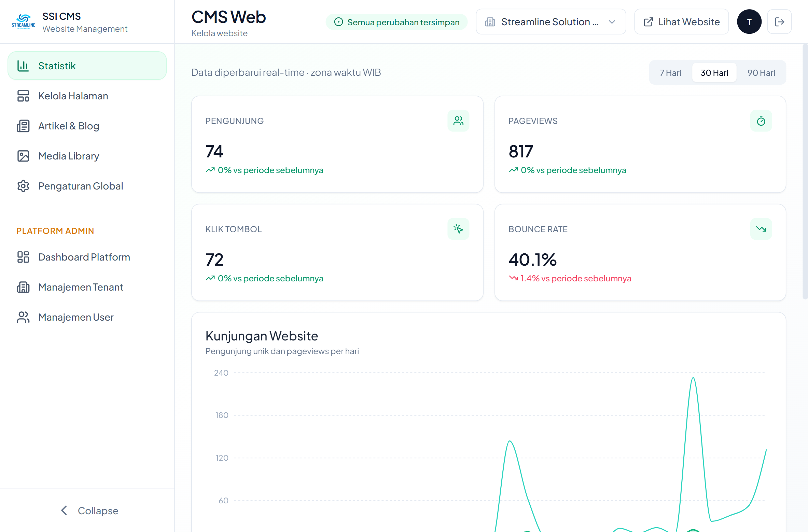
Task: Open the user avatar T
Action: tap(749, 22)
